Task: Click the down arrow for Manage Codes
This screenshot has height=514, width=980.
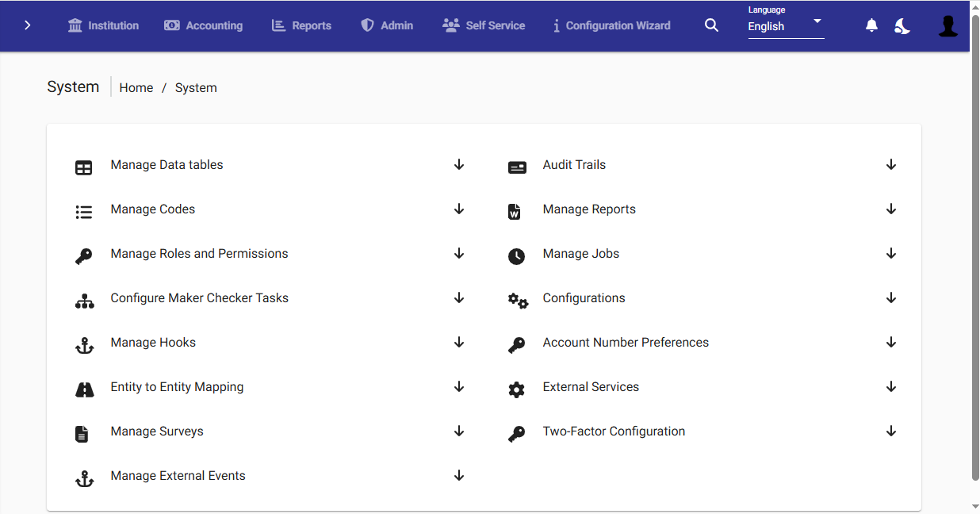Action: click(x=459, y=209)
